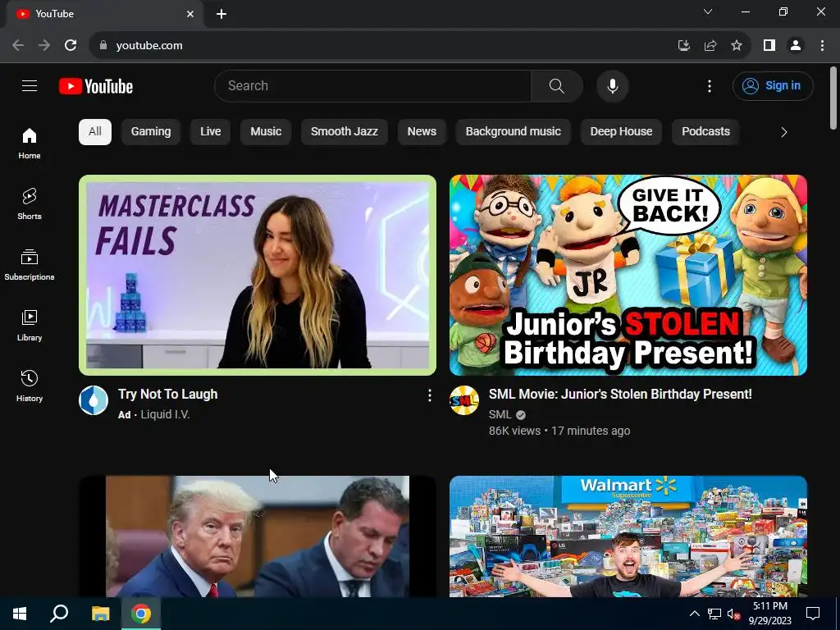Open notification center icon
The image size is (840, 630).
(813, 614)
